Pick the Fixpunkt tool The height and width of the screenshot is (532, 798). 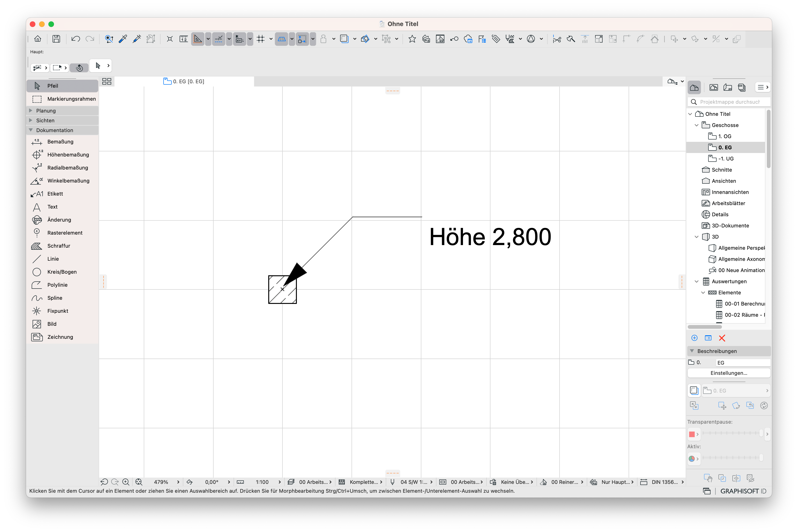pyautogui.click(x=62, y=311)
